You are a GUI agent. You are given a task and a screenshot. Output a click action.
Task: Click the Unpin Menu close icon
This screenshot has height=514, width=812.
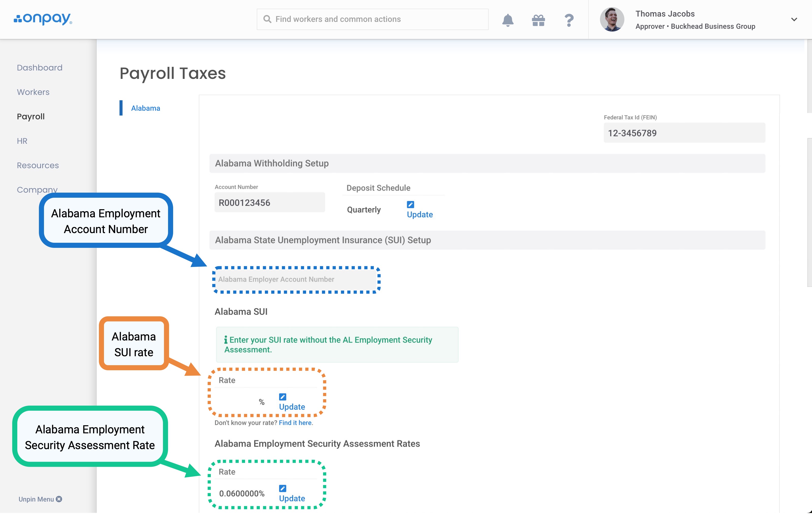pos(59,499)
